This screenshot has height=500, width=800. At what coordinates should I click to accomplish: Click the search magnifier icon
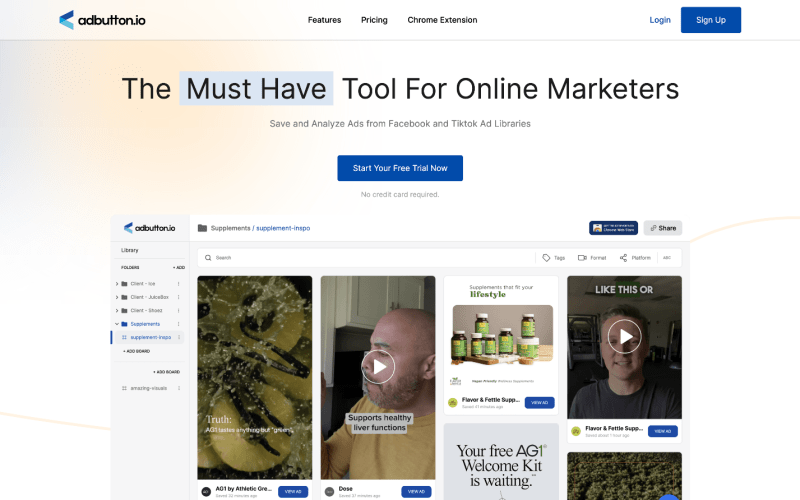click(208, 258)
